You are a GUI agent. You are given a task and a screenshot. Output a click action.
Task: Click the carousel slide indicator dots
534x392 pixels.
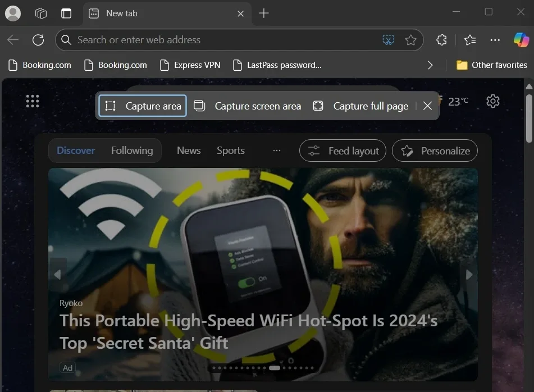point(263,368)
